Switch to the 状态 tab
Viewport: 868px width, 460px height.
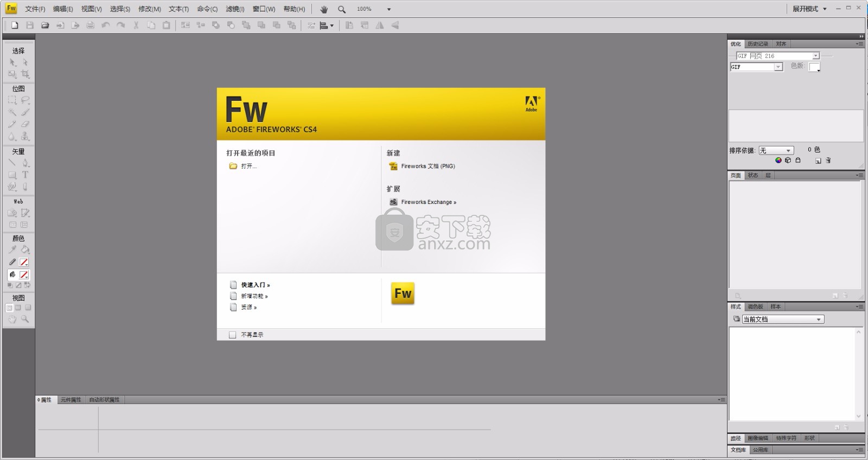pyautogui.click(x=753, y=175)
